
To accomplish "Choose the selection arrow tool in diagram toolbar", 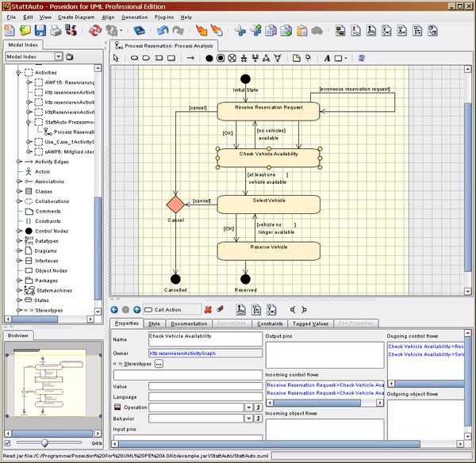I will pyautogui.click(x=116, y=58).
